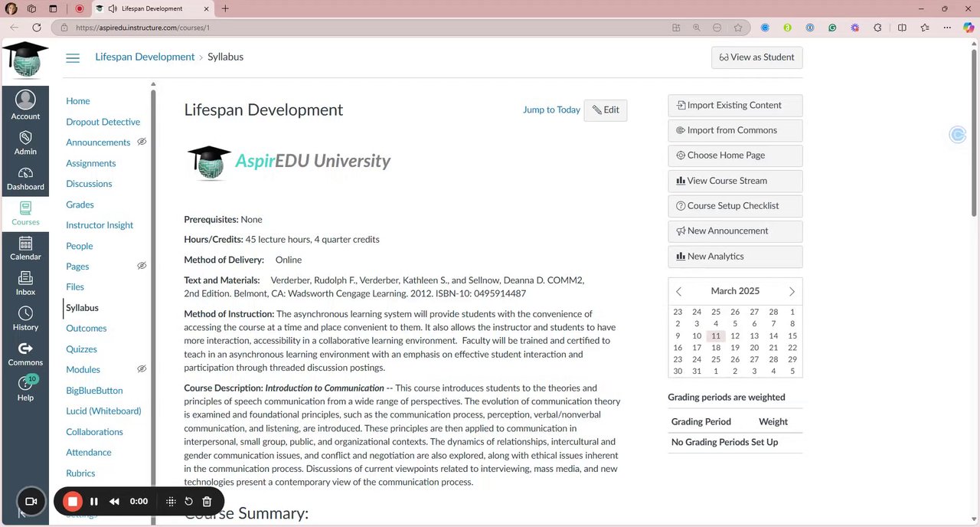
Task: Open the browser zoom magnifier icon
Action: coord(697,28)
